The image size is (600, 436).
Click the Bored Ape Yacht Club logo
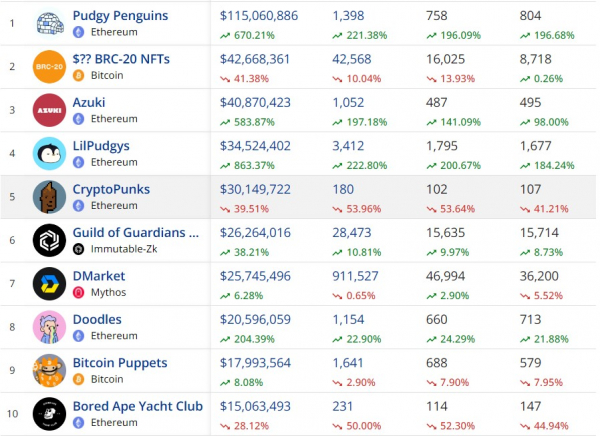pyautogui.click(x=50, y=414)
